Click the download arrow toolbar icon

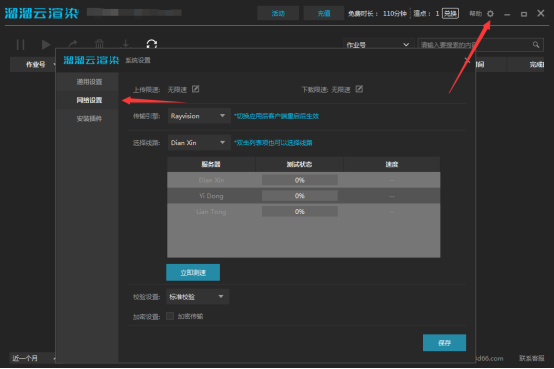click(125, 44)
